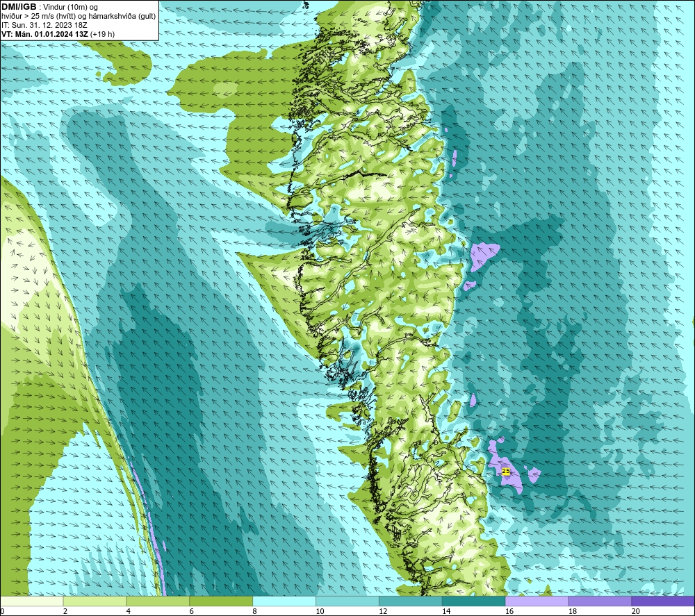This screenshot has height=616, width=695.
Task: Click the scale label 6
Action: click(x=192, y=611)
